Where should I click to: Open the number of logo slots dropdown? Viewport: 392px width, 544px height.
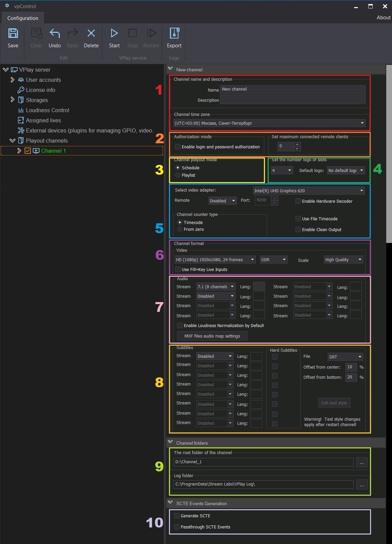coord(282,170)
